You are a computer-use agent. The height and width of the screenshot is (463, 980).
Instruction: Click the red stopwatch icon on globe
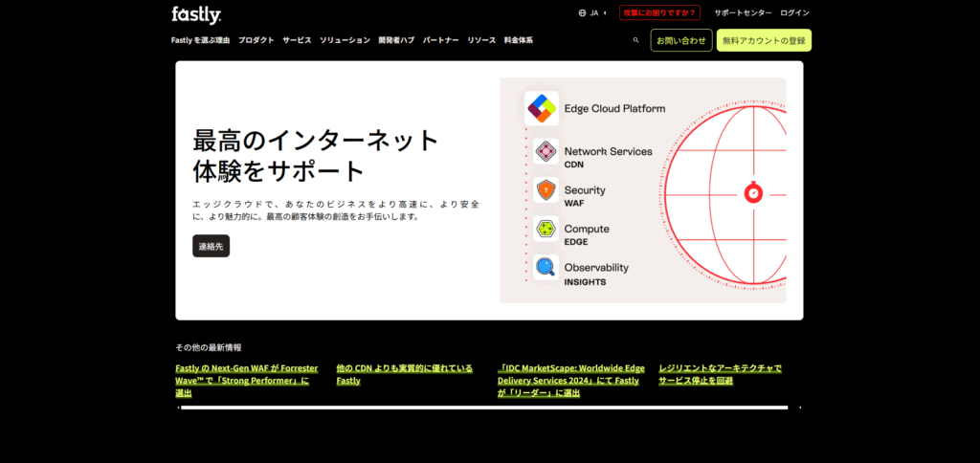tap(754, 192)
